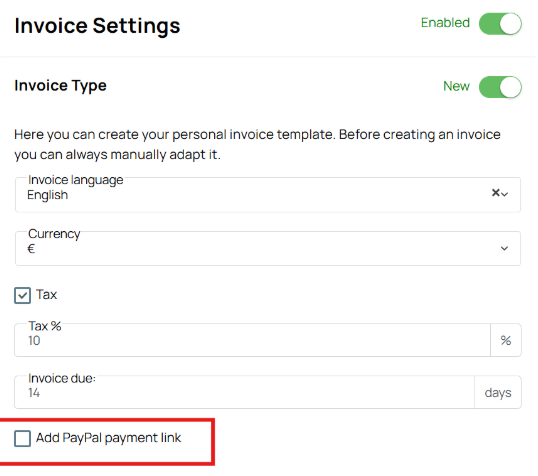Image resolution: width=538 pixels, height=476 pixels.
Task: Expand the Invoice language chevron
Action: click(x=504, y=194)
